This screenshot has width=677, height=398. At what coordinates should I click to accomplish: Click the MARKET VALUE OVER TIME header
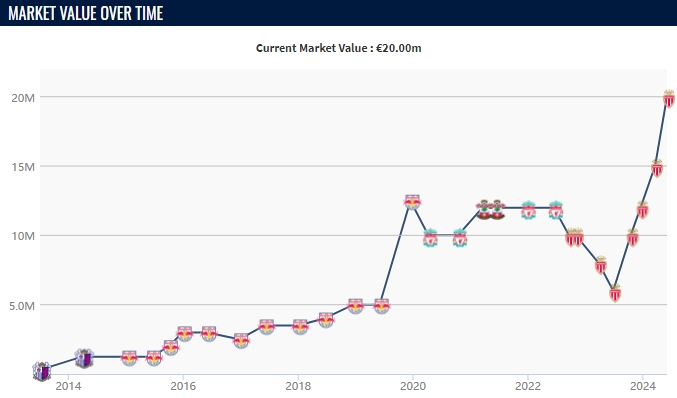point(85,13)
